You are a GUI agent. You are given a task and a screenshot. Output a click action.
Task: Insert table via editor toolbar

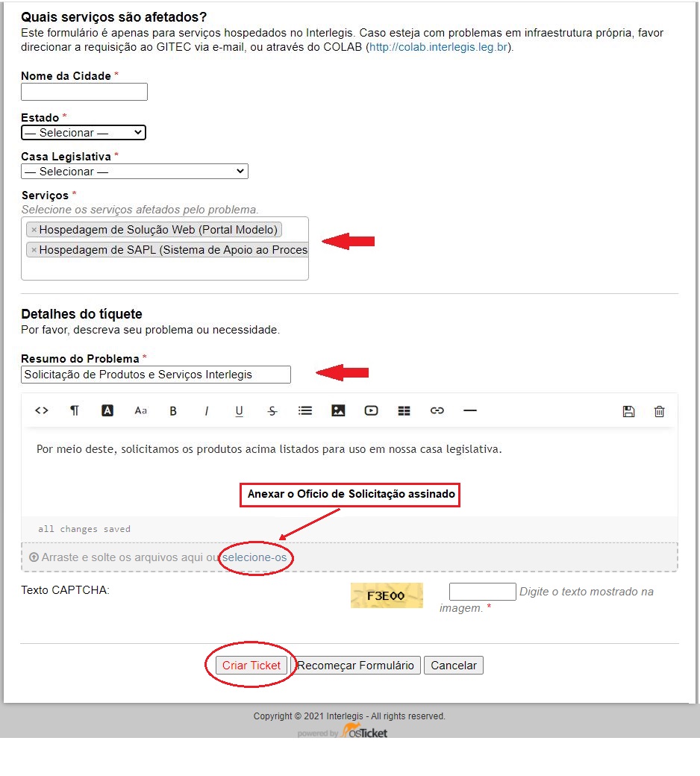coord(404,410)
